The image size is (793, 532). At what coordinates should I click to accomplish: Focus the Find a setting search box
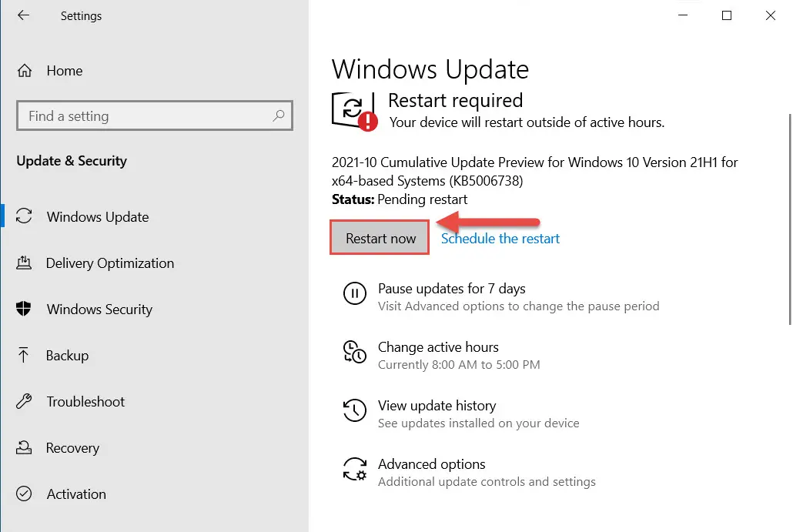click(155, 115)
